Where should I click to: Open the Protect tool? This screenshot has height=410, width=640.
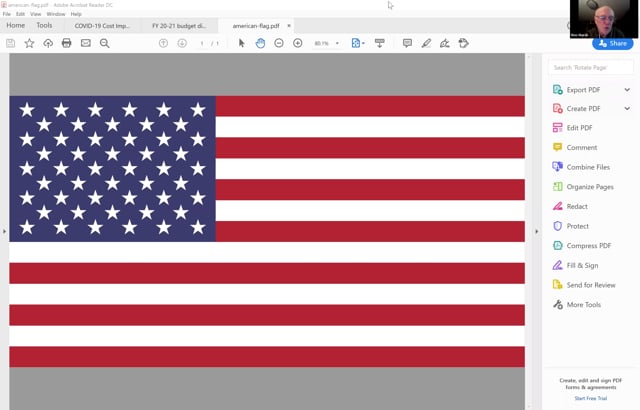click(x=571, y=226)
